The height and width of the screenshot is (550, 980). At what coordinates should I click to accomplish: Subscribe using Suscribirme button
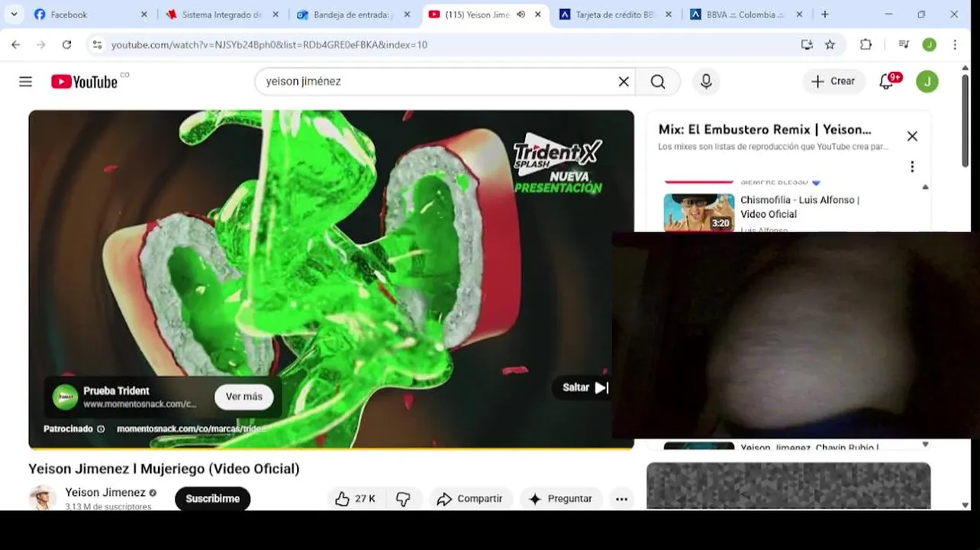213,499
